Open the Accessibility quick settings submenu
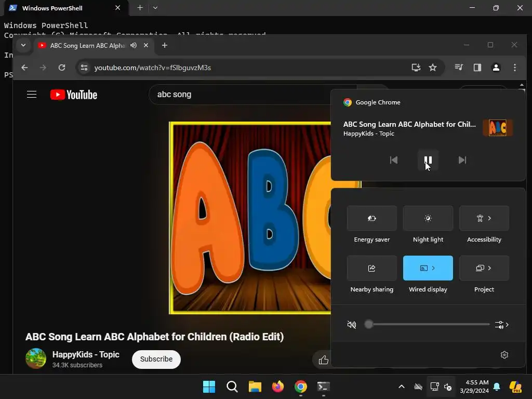The width and height of the screenshot is (532, 399). [x=484, y=218]
